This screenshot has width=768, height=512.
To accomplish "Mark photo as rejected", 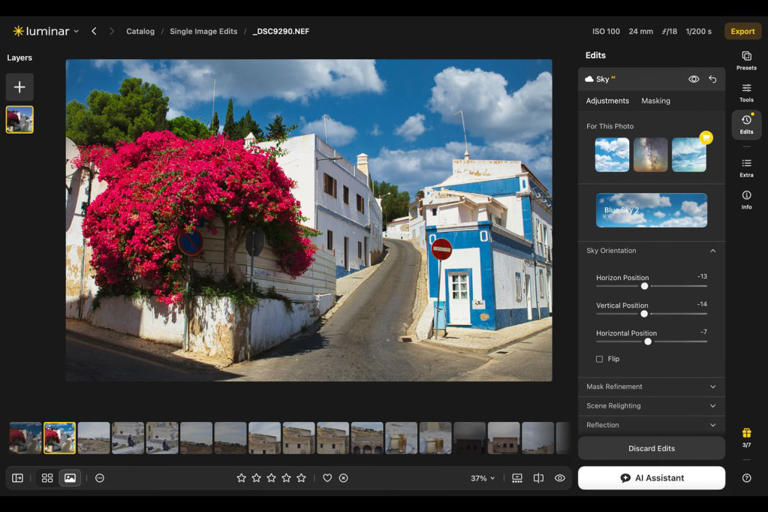I will click(x=343, y=478).
